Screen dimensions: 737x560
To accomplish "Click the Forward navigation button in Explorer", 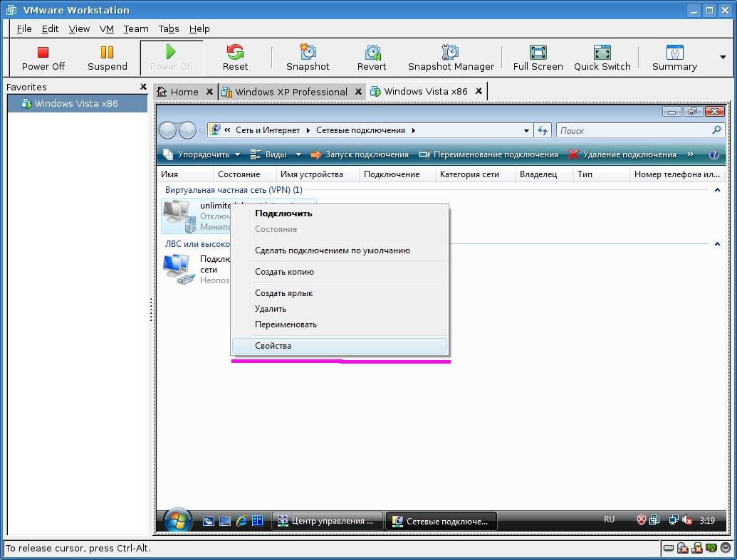I will tap(187, 130).
